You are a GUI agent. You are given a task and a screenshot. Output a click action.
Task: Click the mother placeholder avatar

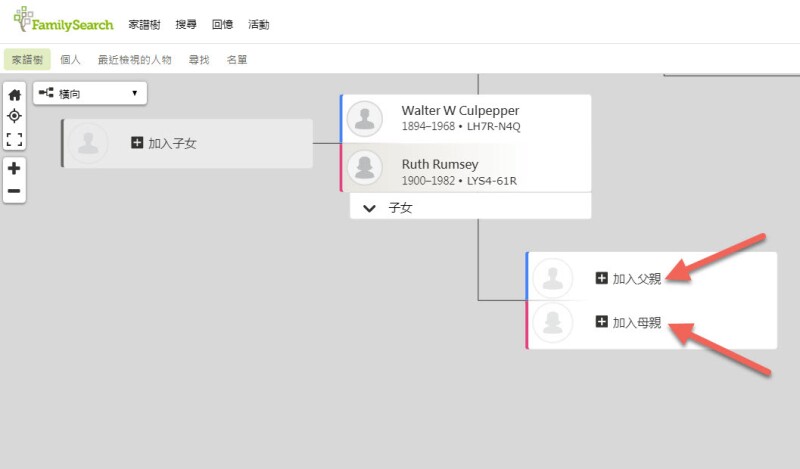(553, 323)
